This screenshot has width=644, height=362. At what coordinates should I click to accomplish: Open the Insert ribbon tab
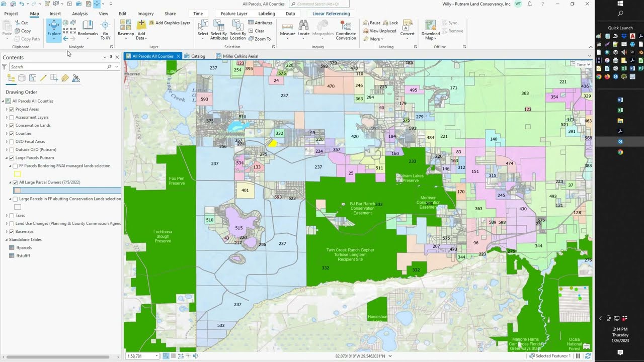click(55, 14)
